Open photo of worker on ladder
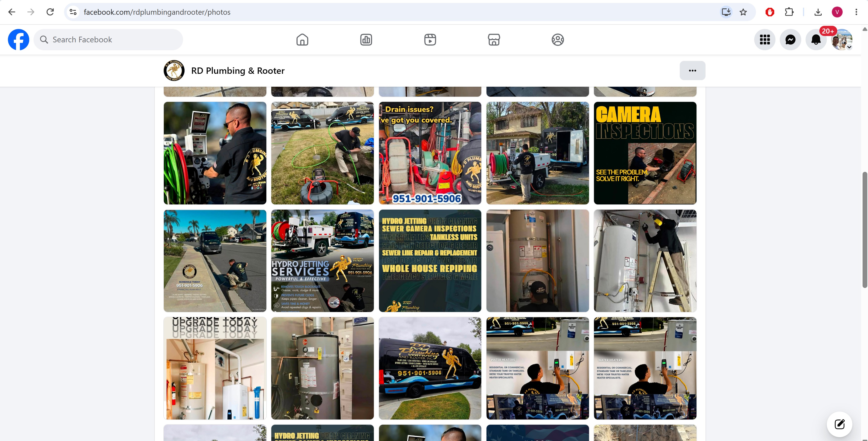This screenshot has height=441, width=868. click(645, 261)
